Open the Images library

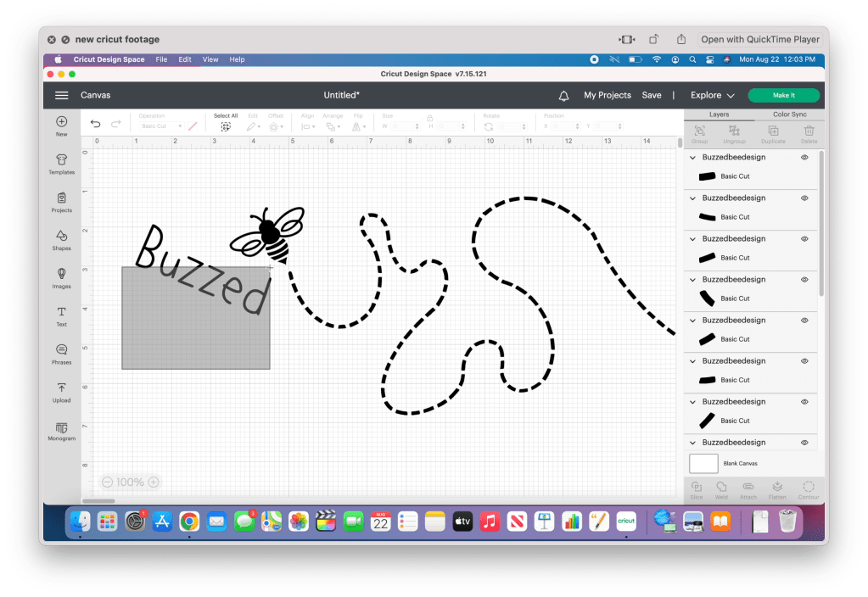point(61,278)
